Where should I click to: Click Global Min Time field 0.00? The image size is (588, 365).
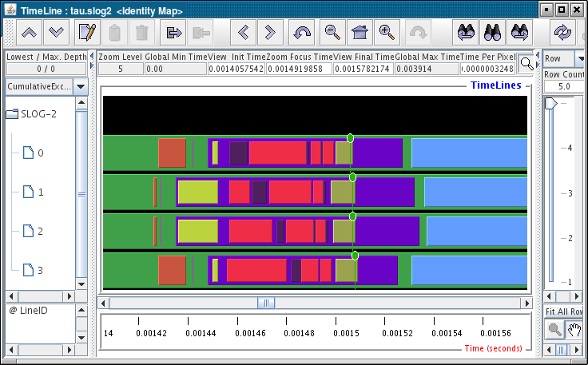(176, 69)
